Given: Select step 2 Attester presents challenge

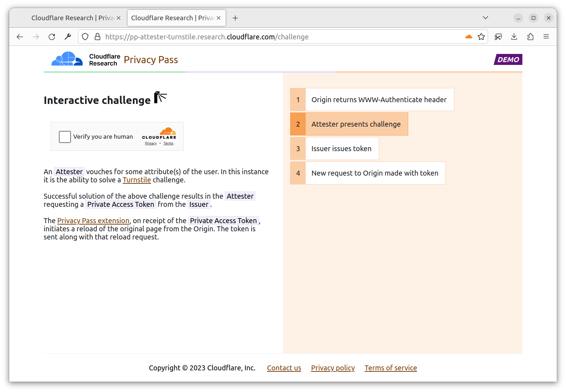Looking at the screenshot, I should (x=349, y=124).
